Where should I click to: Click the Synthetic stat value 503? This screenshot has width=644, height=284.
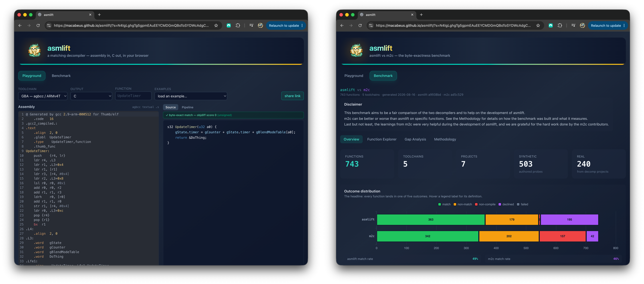click(x=525, y=164)
